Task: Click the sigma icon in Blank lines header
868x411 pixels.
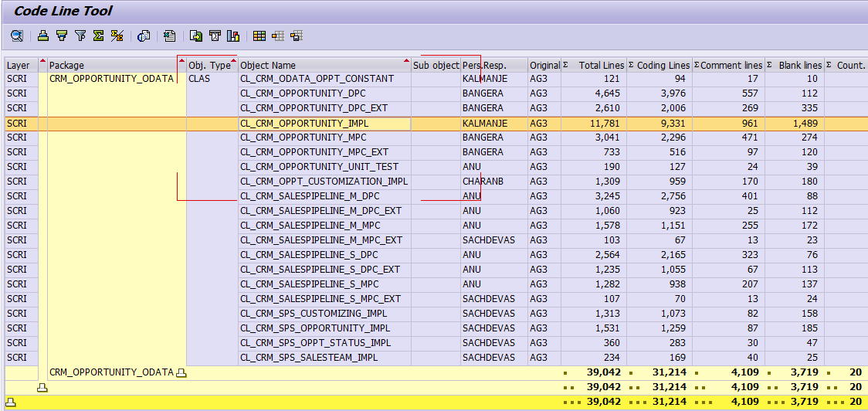Action: (x=769, y=65)
